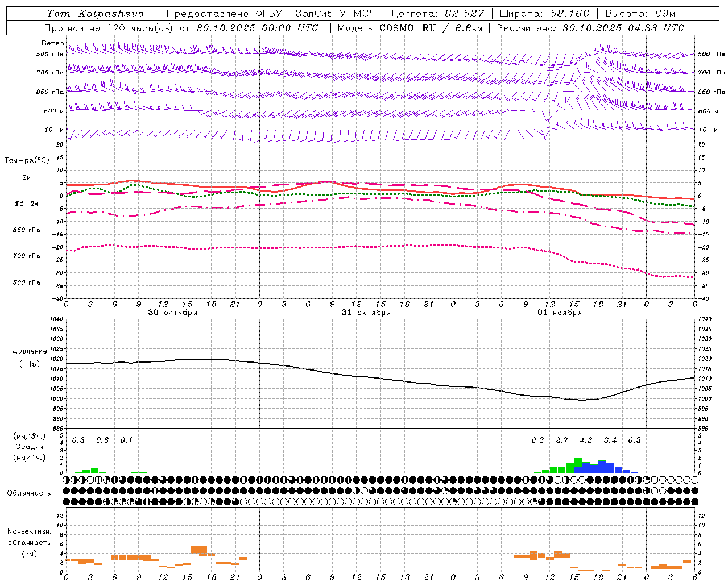Select the forecast start 30.10.2025 00:00 UTC
Viewport: 728px width, 582px height.
257,28
